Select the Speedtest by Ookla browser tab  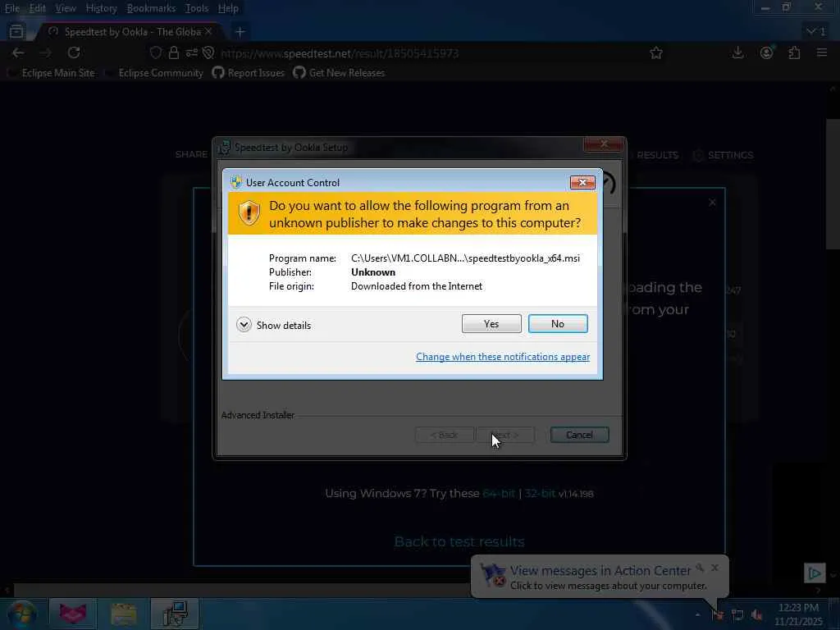(129, 32)
